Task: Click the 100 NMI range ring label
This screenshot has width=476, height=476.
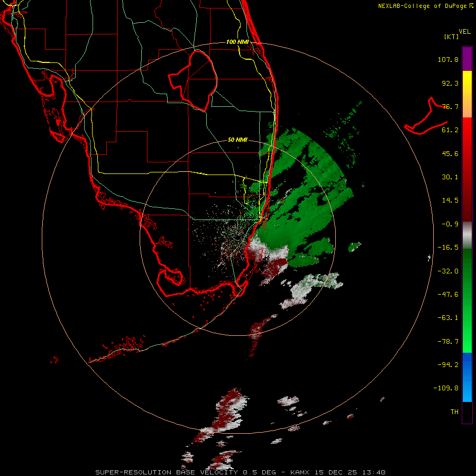Action: [x=237, y=42]
